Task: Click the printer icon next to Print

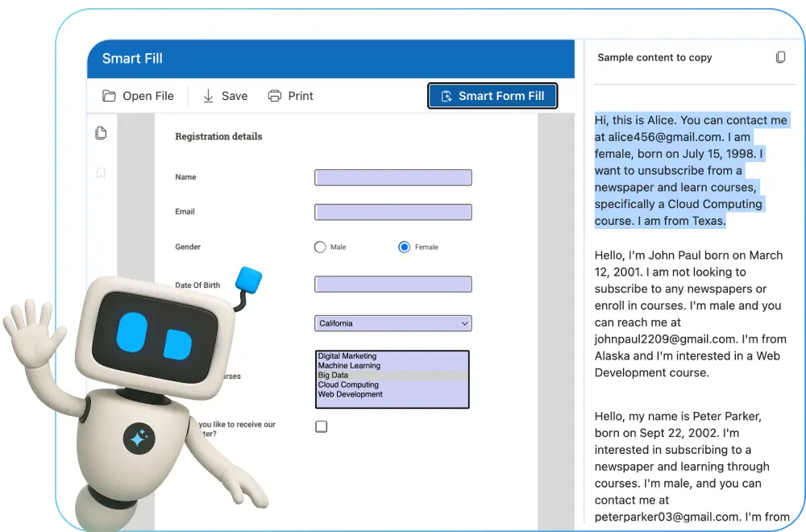Action: 274,95
